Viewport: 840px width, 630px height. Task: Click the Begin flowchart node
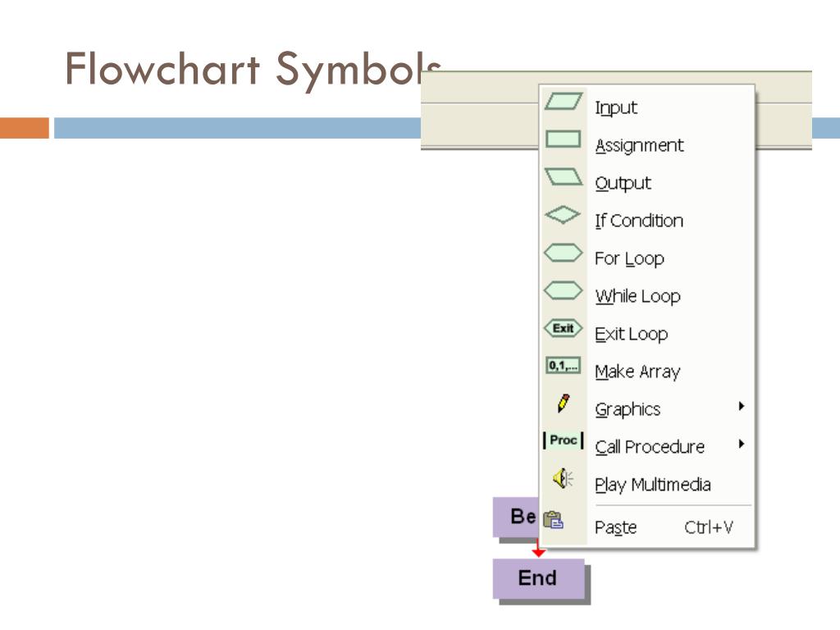point(516,517)
